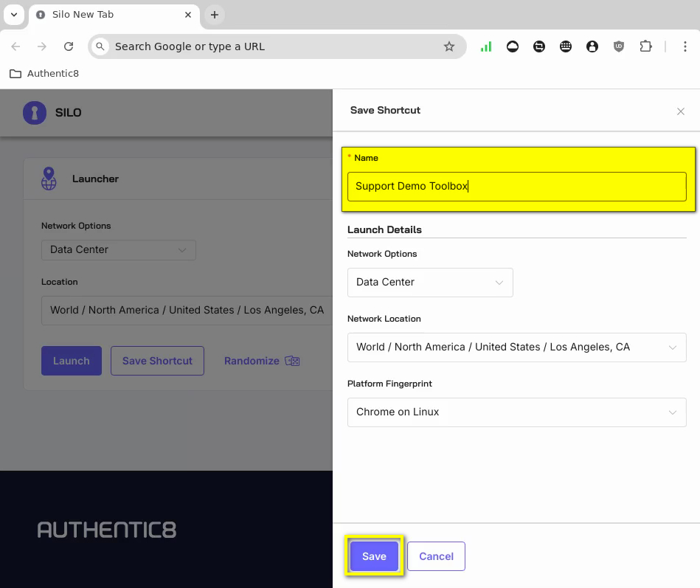
Task: Click the Save Shortcut panel title
Action: (x=385, y=110)
